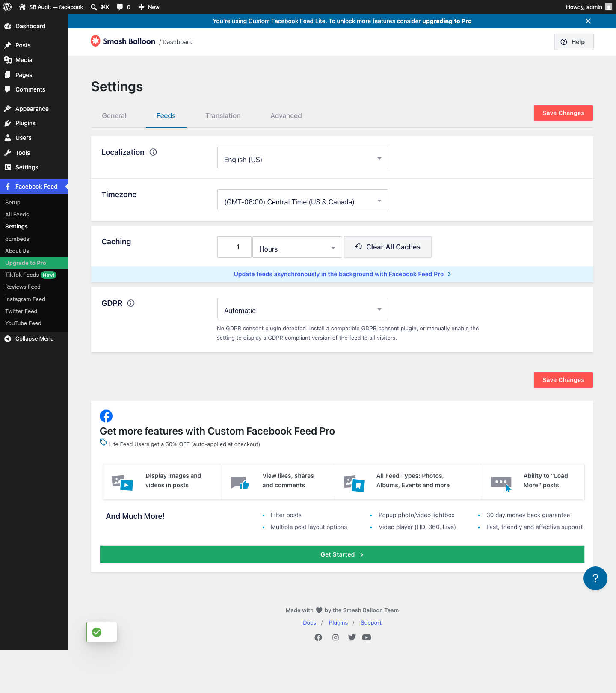
Task: Open Instagram Feed in the sidebar
Action: (25, 299)
